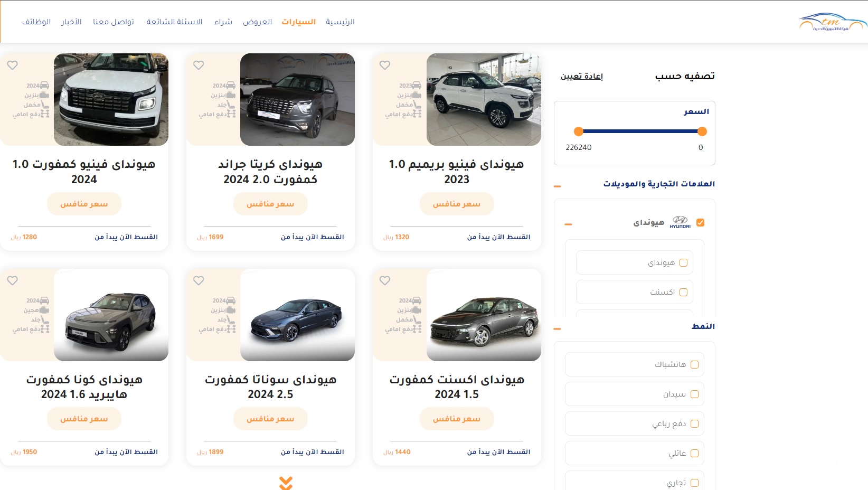The width and height of the screenshot is (868, 490).
Task: Favorite the هيونداى فينيو كمفورت 2024 heart icon
Action: tap(13, 65)
